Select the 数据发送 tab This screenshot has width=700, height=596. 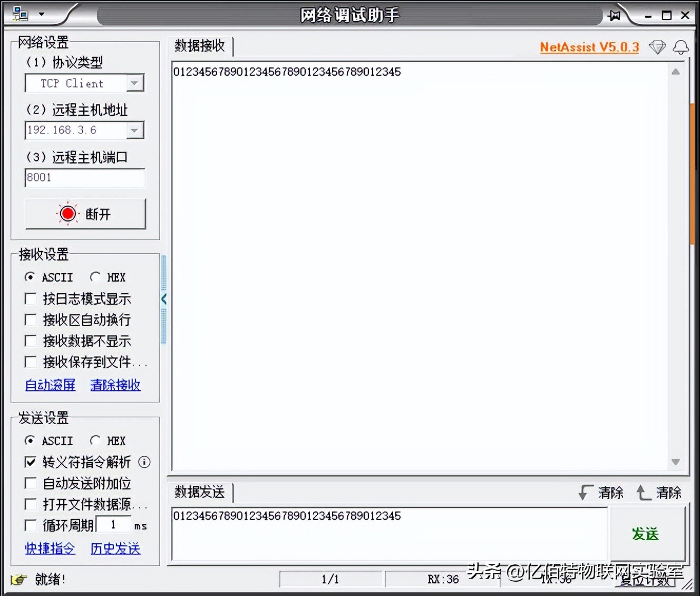pyautogui.click(x=199, y=493)
